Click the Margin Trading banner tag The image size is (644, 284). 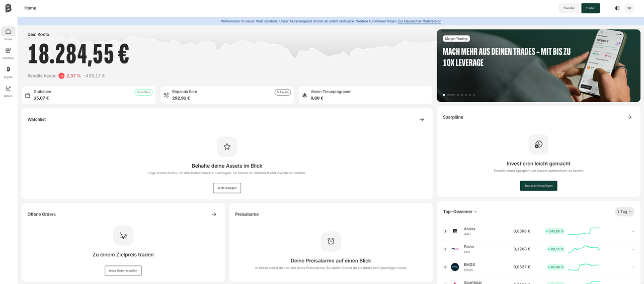click(x=456, y=38)
